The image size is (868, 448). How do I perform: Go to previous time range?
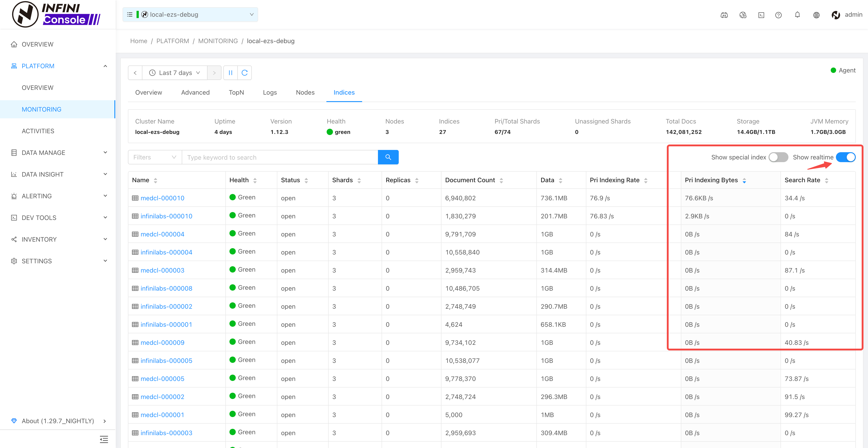[x=135, y=73]
